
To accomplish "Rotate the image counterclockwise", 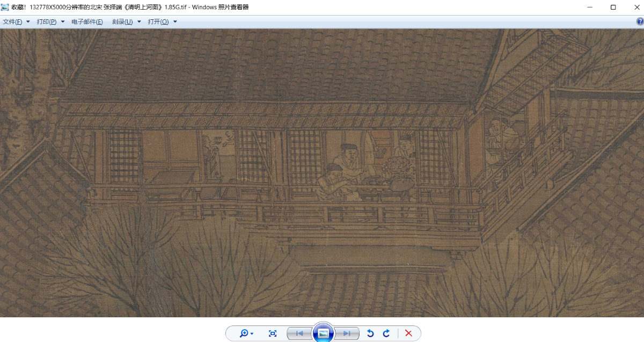I will [370, 333].
